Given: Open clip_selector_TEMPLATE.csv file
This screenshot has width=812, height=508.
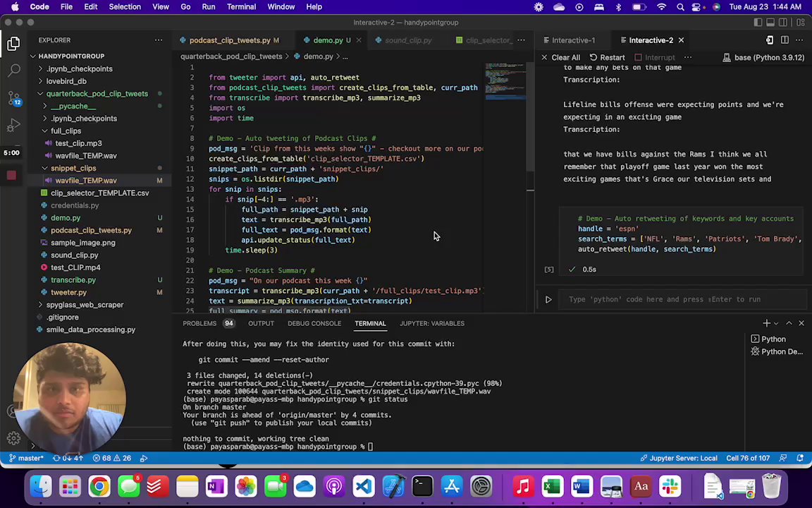Looking at the screenshot, I should pos(99,193).
